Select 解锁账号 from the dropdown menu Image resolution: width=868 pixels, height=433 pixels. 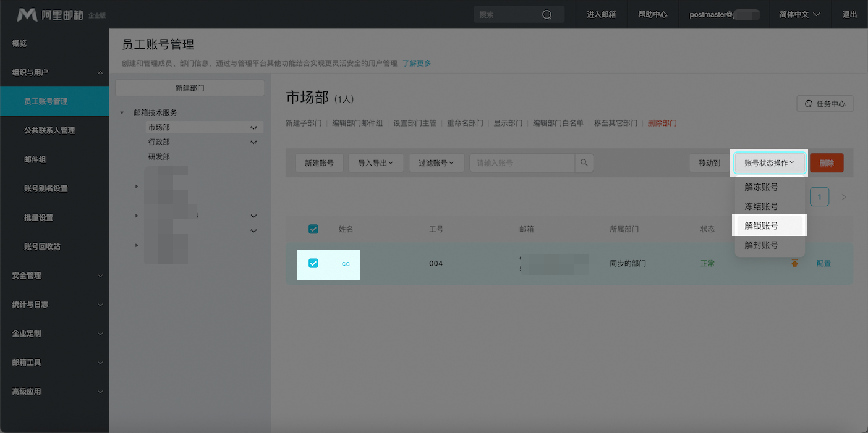[x=761, y=226]
